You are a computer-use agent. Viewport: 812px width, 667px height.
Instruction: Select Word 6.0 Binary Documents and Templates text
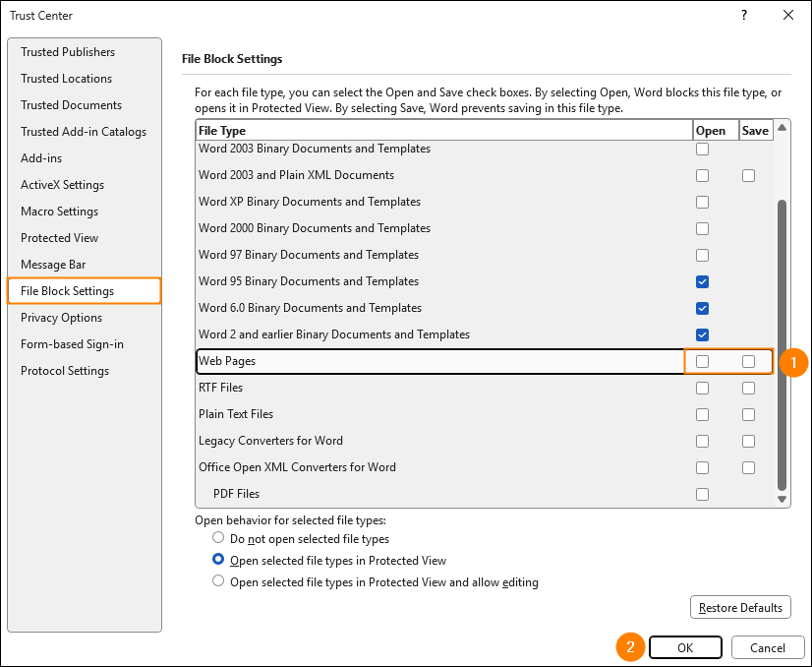311,308
